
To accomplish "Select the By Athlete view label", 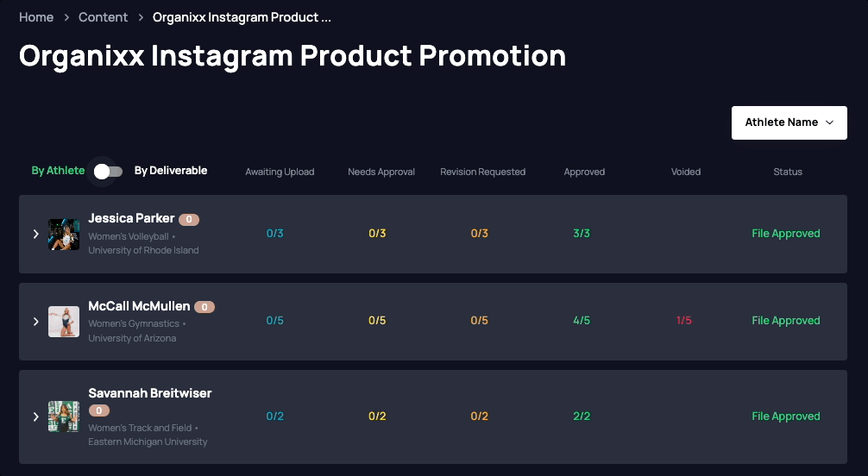I will [x=58, y=171].
